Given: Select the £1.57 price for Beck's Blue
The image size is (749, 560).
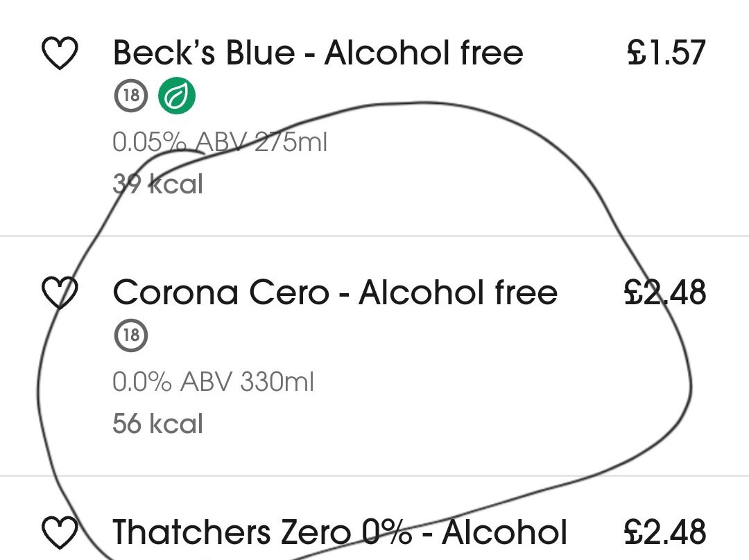Looking at the screenshot, I should click(x=666, y=53).
